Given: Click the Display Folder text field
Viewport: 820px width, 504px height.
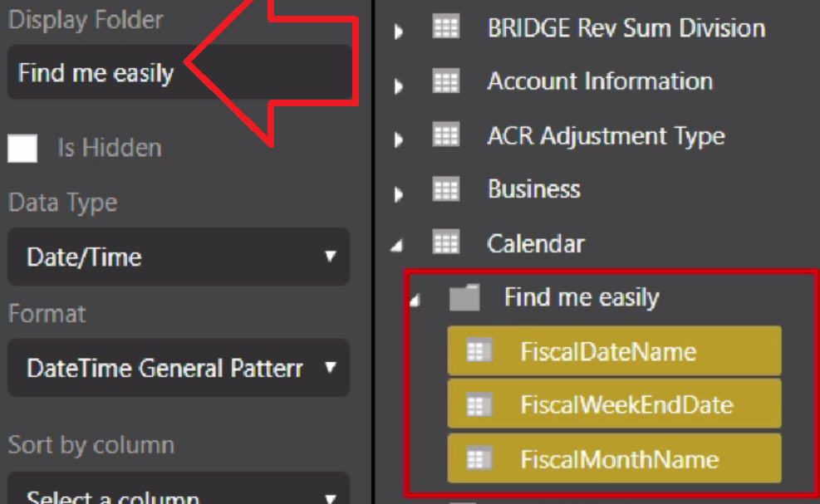Looking at the screenshot, I should (179, 72).
